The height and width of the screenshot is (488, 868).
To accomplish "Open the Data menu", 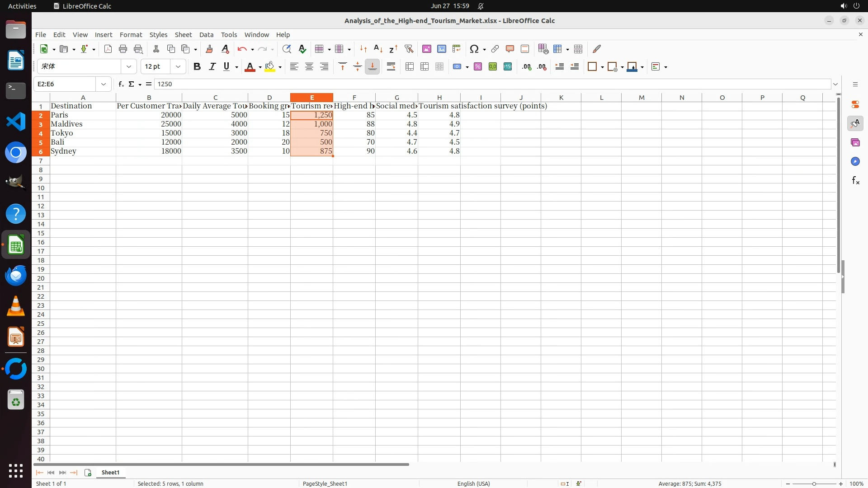I will [206, 35].
